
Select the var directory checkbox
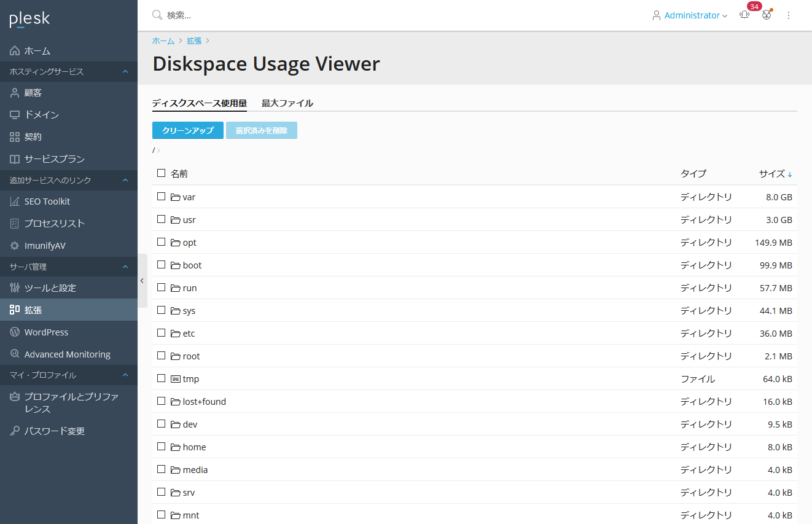[x=161, y=197]
